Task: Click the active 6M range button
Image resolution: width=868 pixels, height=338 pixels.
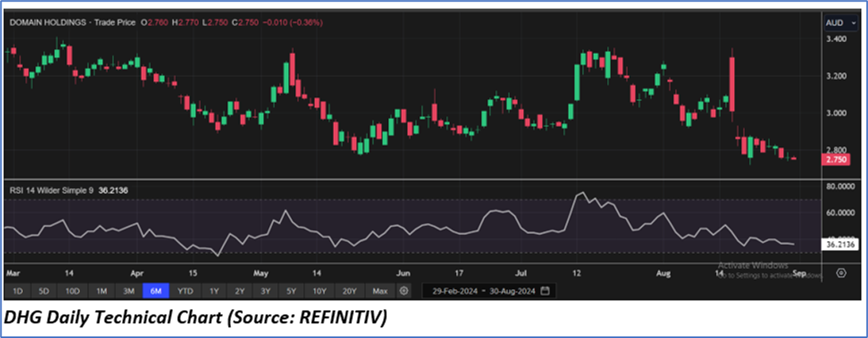Action: point(156,290)
